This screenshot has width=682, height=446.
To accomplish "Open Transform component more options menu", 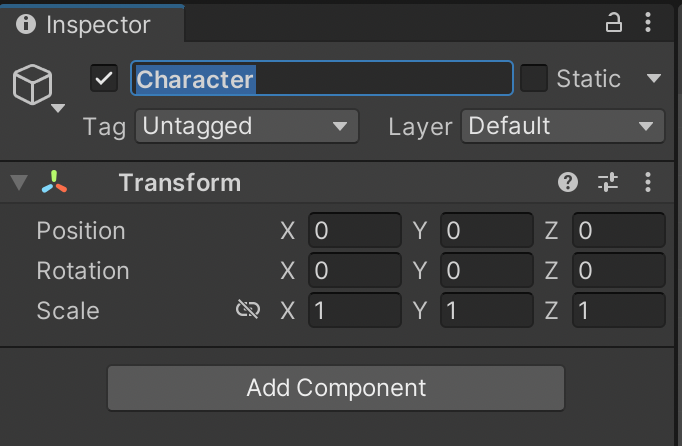I will (648, 182).
